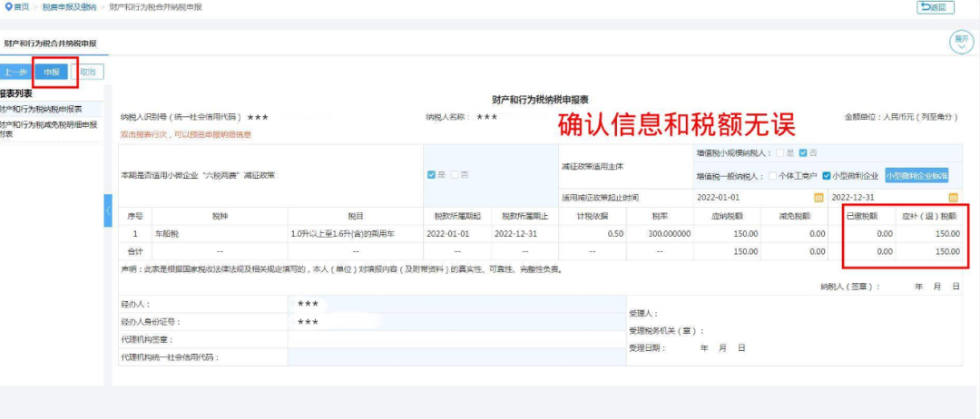980x419 pixels.
Task: Click the 首页 home location icon
Action: 8,7
